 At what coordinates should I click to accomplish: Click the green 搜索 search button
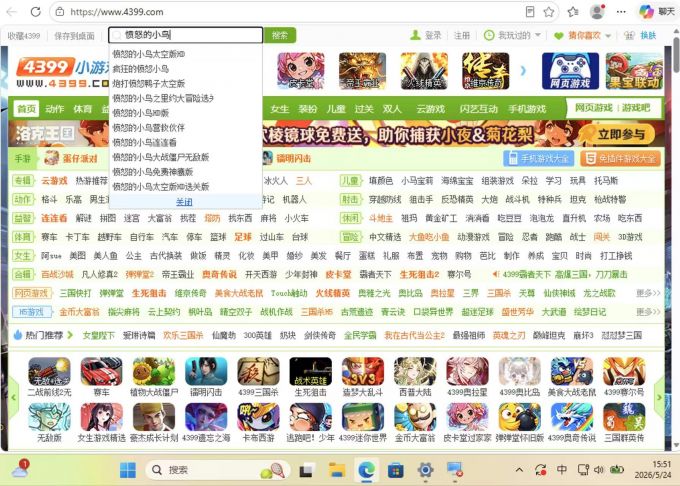pyautogui.click(x=280, y=35)
